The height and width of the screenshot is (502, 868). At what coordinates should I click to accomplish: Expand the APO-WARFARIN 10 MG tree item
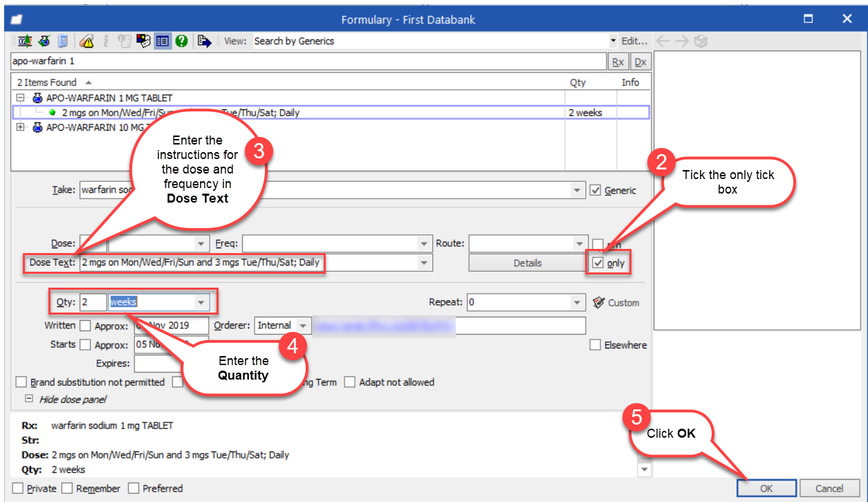21,127
